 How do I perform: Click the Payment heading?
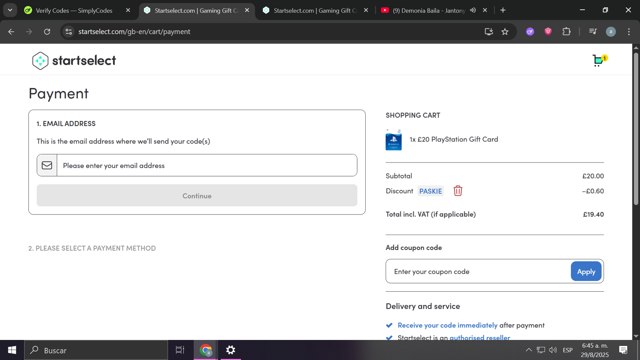pyautogui.click(x=58, y=93)
